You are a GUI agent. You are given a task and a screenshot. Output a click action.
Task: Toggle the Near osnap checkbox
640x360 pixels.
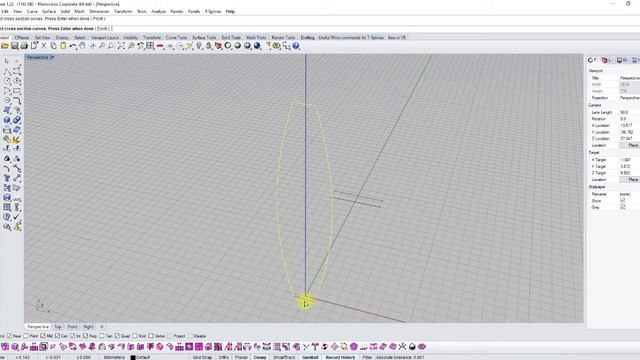pyautogui.click(x=9, y=336)
